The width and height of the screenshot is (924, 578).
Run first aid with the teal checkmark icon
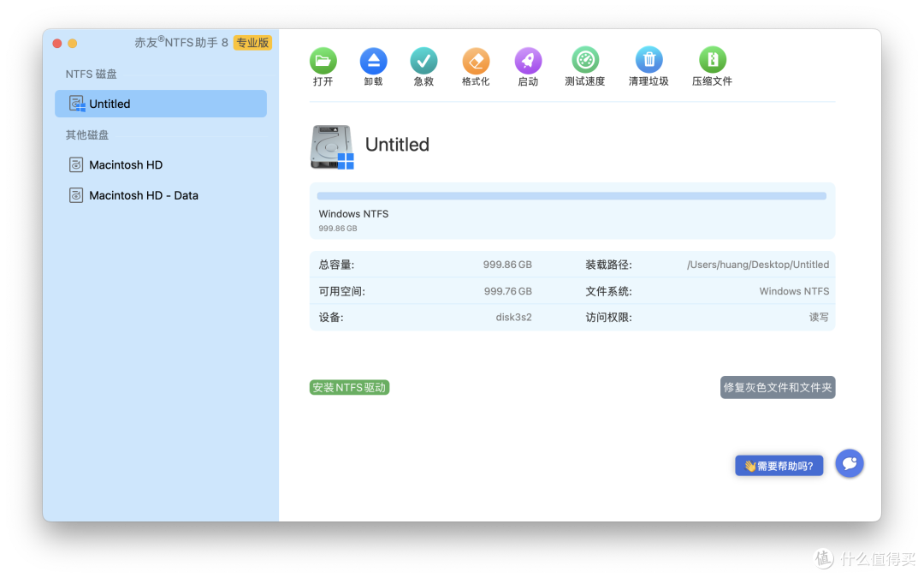point(423,61)
